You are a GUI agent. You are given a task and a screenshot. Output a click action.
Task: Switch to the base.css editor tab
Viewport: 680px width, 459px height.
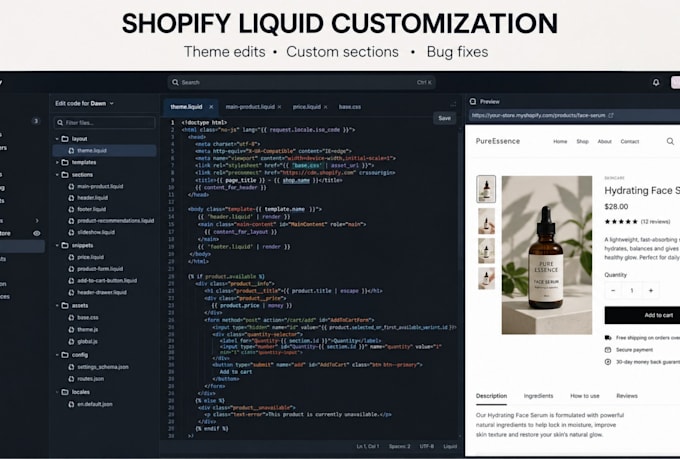(x=350, y=107)
